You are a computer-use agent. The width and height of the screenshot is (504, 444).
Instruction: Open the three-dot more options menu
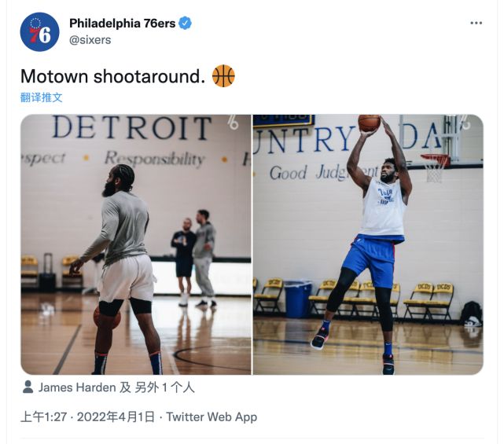(x=476, y=23)
